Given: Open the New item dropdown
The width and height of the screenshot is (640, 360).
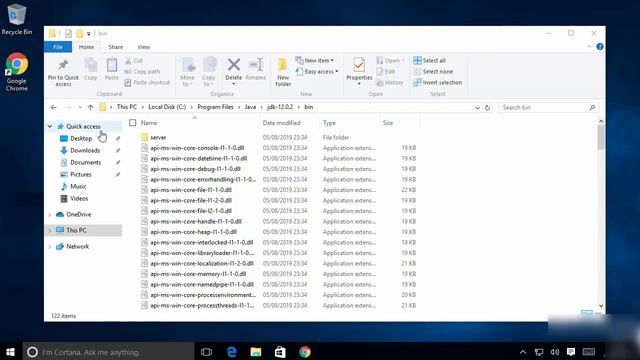Looking at the screenshot, I should pyautogui.click(x=315, y=60).
